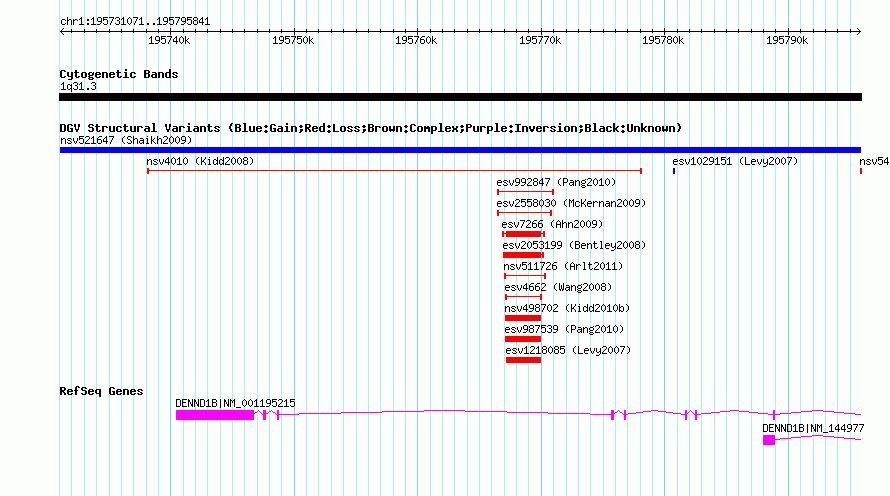This screenshot has height=496, width=890.
Task: Select the red nsv498702 variant bar
Action: pyautogui.click(x=523, y=318)
